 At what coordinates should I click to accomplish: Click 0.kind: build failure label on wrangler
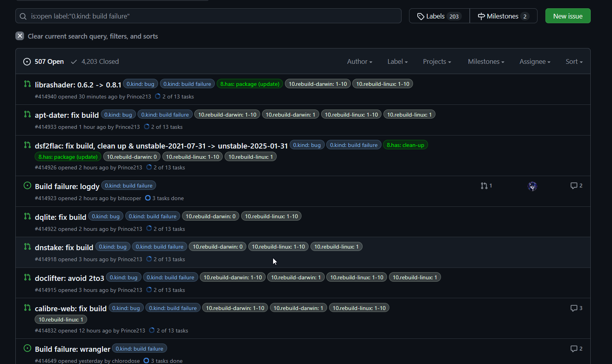click(140, 349)
